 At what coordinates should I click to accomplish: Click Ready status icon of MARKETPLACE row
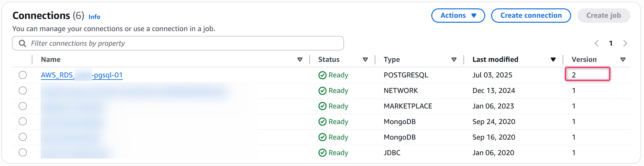click(322, 106)
